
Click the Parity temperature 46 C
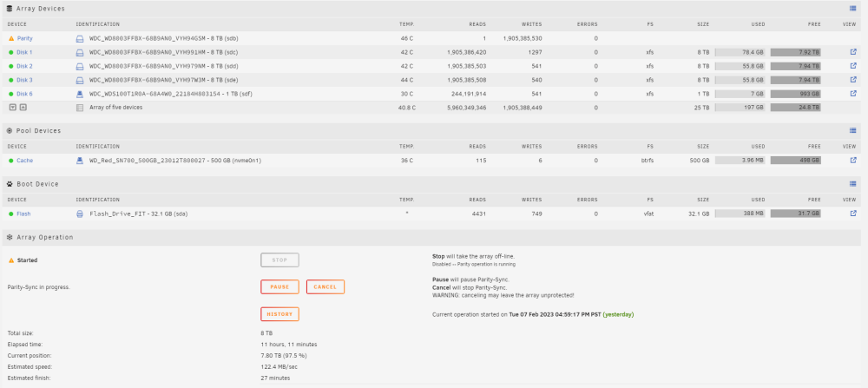pos(407,39)
